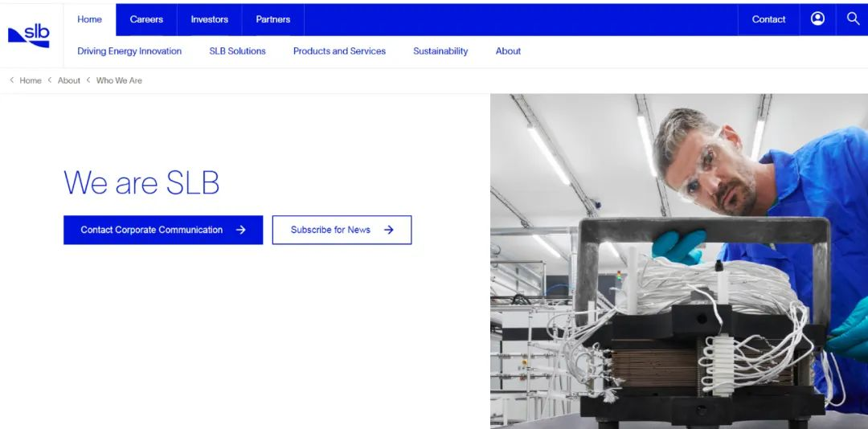Click the We are SLB heading
The image size is (868, 429).
(x=141, y=182)
